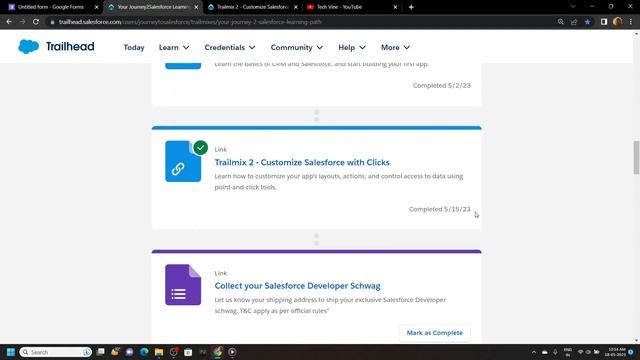Screen dimensions: 640x360
Task: Click the blue link document icon for Trailmix 2
Action: pos(183,161)
